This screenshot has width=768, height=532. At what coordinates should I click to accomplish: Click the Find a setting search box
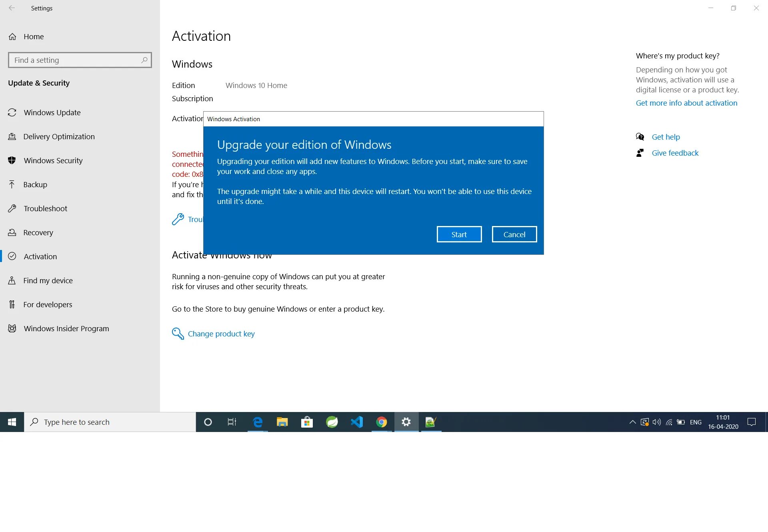76,60
